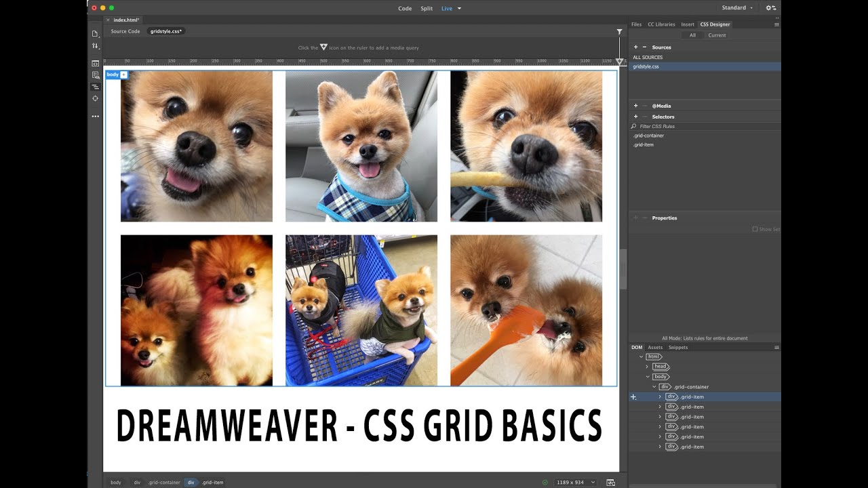
Task: Select the index.html document tab
Action: click(126, 20)
